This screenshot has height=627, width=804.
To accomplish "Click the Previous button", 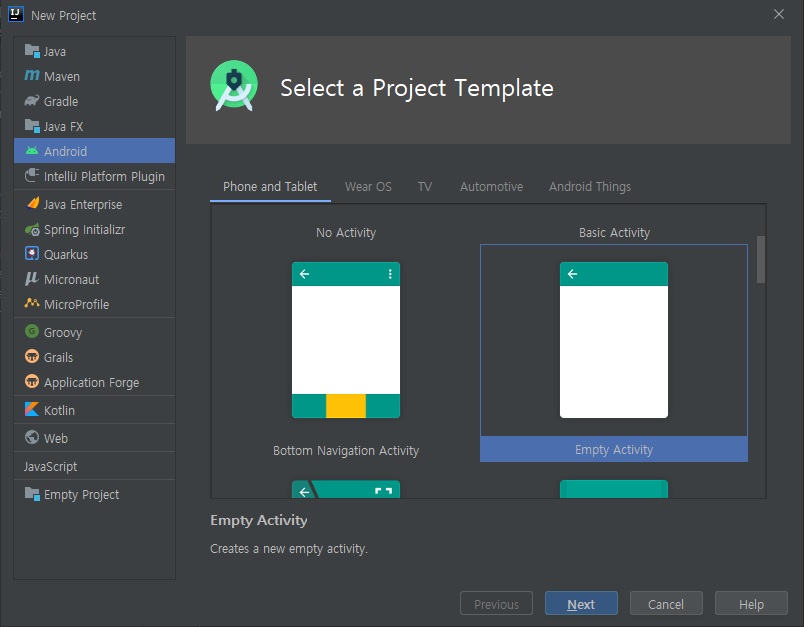I will (x=496, y=604).
